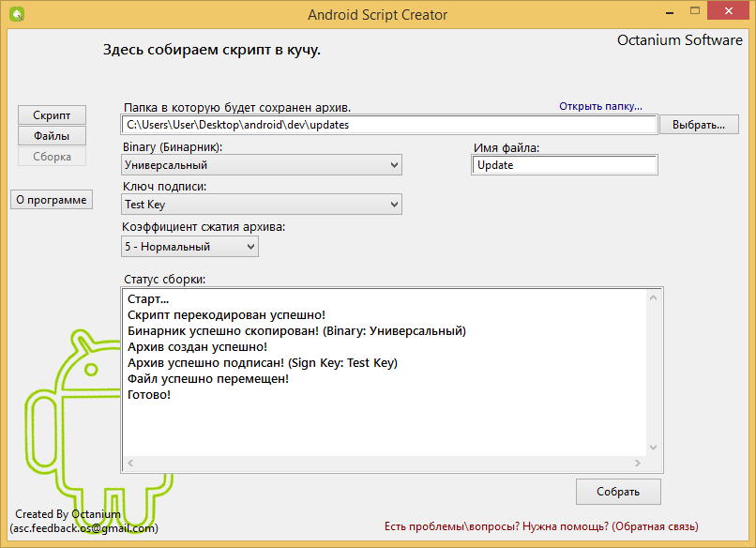Click the 'Старт...' log line
Viewport: 756px width, 548px height.
point(148,299)
